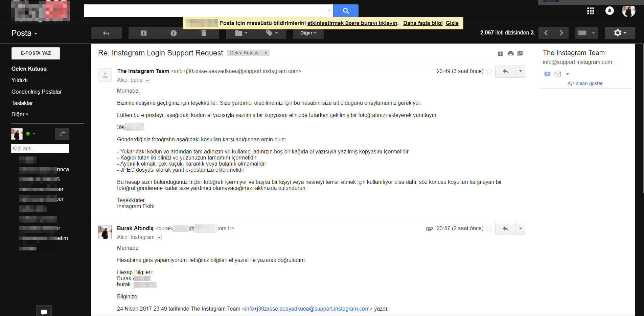Open the settings gear menu

tap(620, 33)
